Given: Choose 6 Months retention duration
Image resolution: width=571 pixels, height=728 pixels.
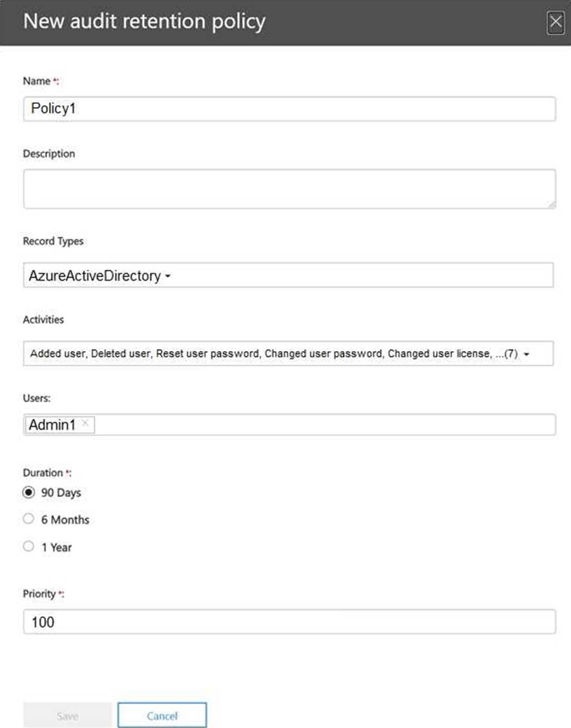Looking at the screenshot, I should (28, 520).
